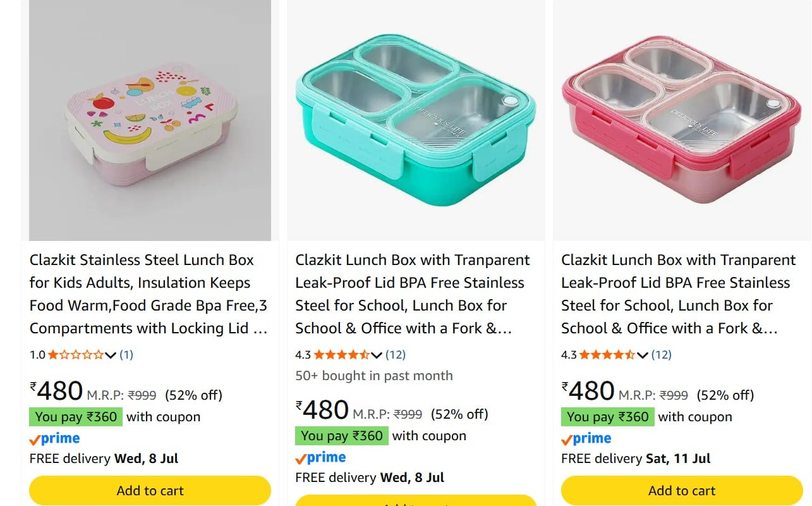Open teal Clazkit Lunch Box with Tranparent Lid title
The image size is (812, 506).
(x=413, y=294)
